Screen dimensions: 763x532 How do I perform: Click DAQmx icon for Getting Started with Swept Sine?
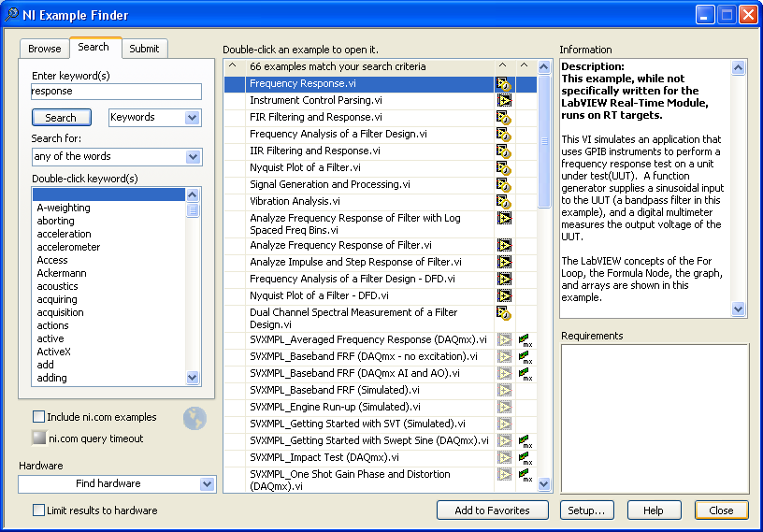[525, 441]
